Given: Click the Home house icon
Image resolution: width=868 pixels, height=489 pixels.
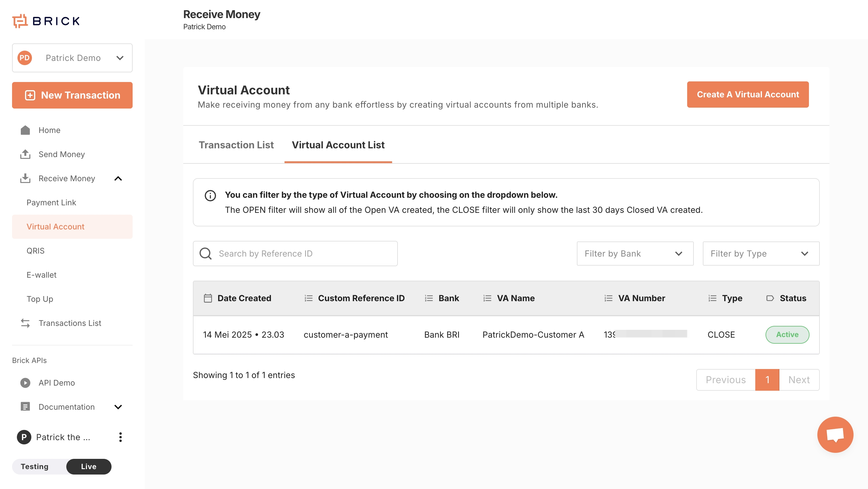Looking at the screenshot, I should tap(25, 130).
